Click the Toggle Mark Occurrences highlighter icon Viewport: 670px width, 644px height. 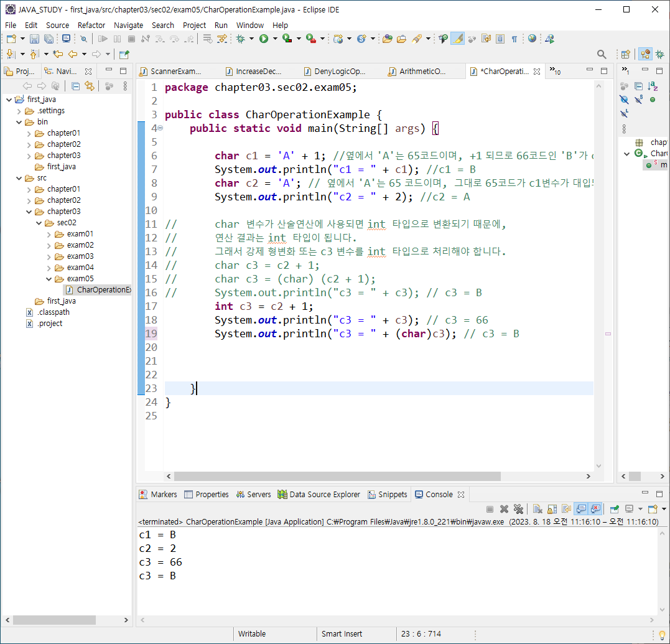click(x=458, y=39)
